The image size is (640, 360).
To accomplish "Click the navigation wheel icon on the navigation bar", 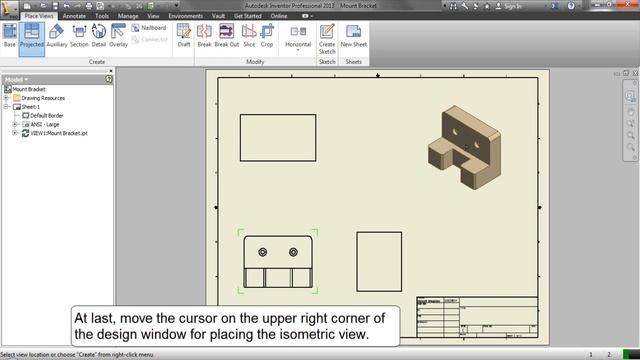I will 630,96.
